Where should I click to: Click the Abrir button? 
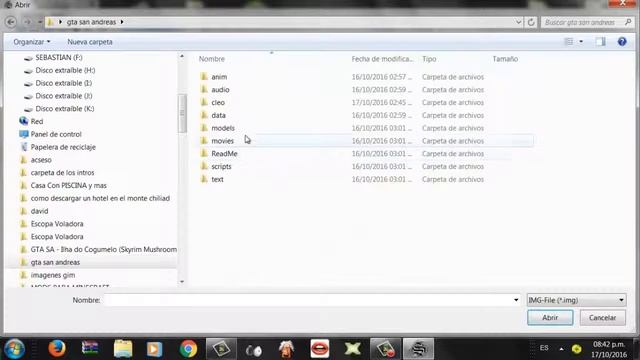tap(550, 318)
